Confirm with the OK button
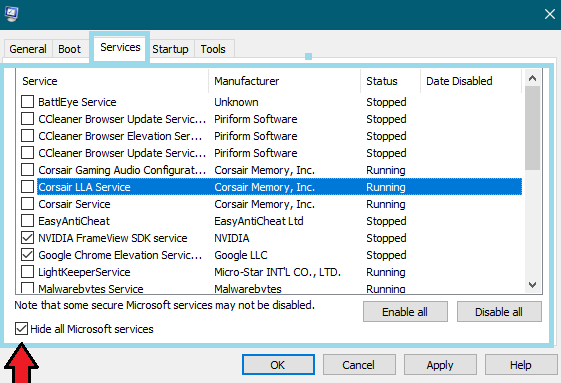 coord(278,365)
